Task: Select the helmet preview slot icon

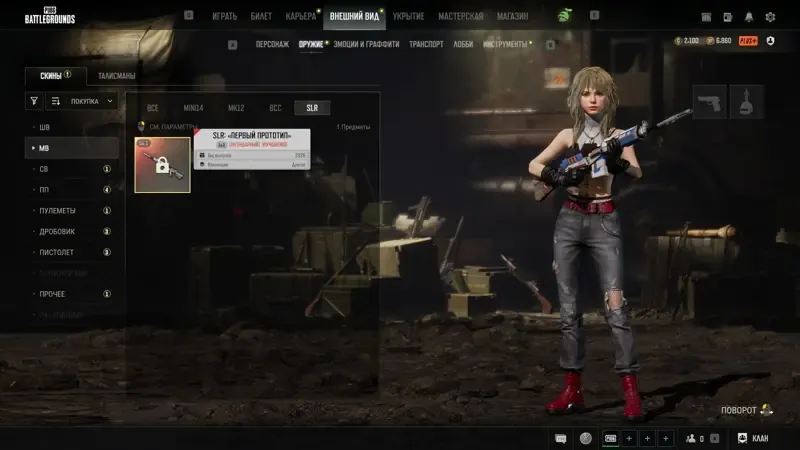Action: coord(746,102)
